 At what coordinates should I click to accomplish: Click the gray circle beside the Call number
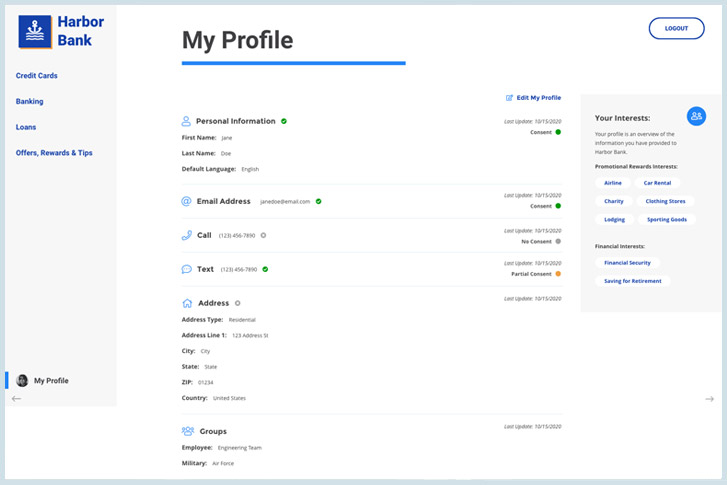pyautogui.click(x=263, y=236)
